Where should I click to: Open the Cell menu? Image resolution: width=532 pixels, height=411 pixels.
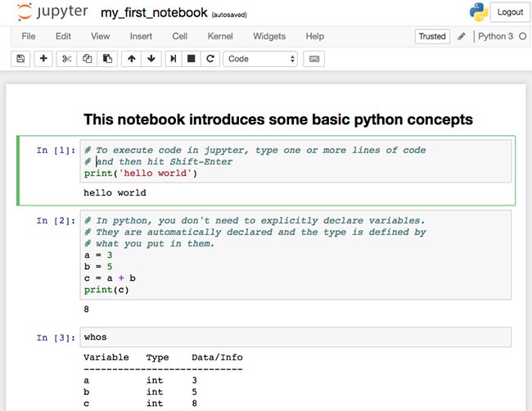(179, 36)
